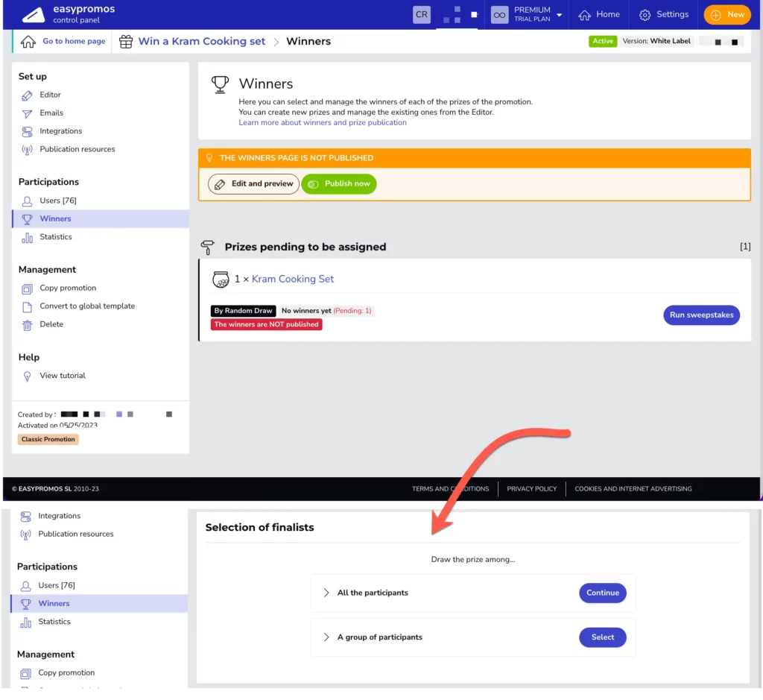The width and height of the screenshot is (763, 700).
Task: Click the Copy promotion icon in the upper sidebar
Action: pos(28,288)
